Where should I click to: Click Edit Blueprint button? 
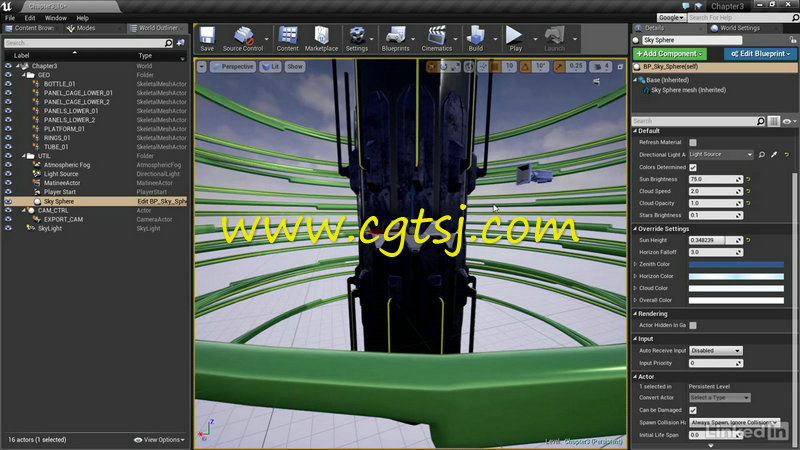click(760, 54)
